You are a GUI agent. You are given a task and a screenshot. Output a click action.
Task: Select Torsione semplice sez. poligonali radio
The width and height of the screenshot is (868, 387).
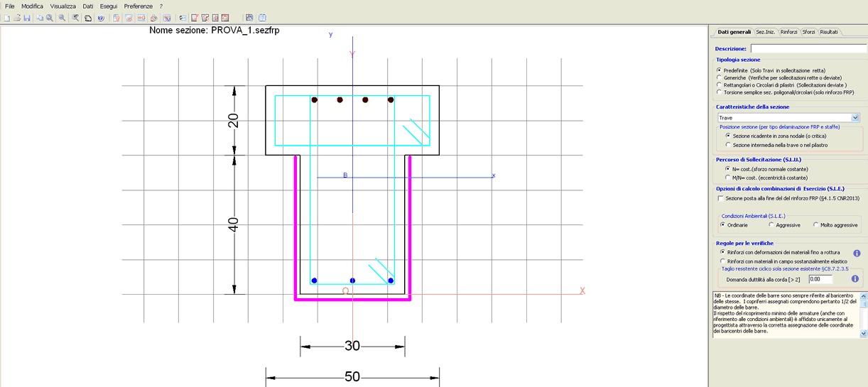[720, 92]
